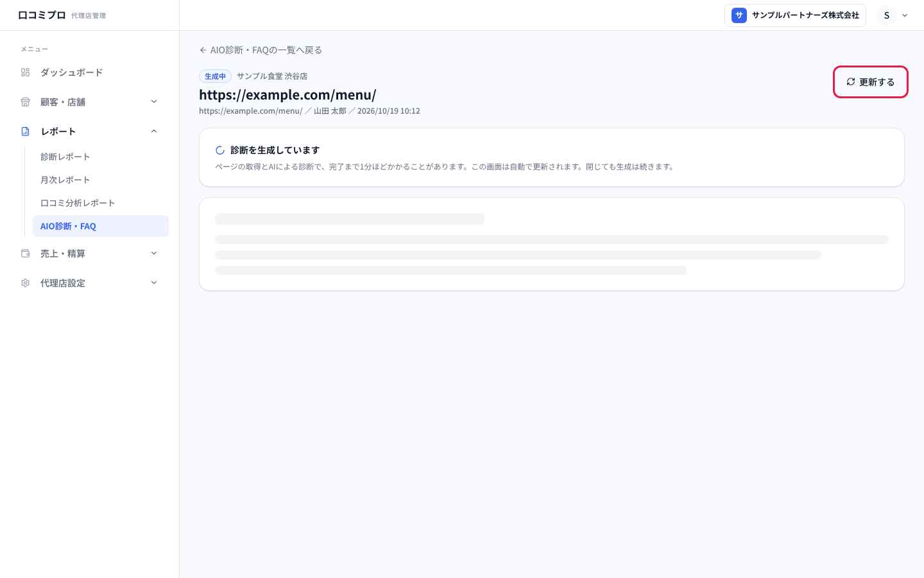924x578 pixels.
Task: Click the store icon beside 顧客・店舗
Action: tap(26, 102)
